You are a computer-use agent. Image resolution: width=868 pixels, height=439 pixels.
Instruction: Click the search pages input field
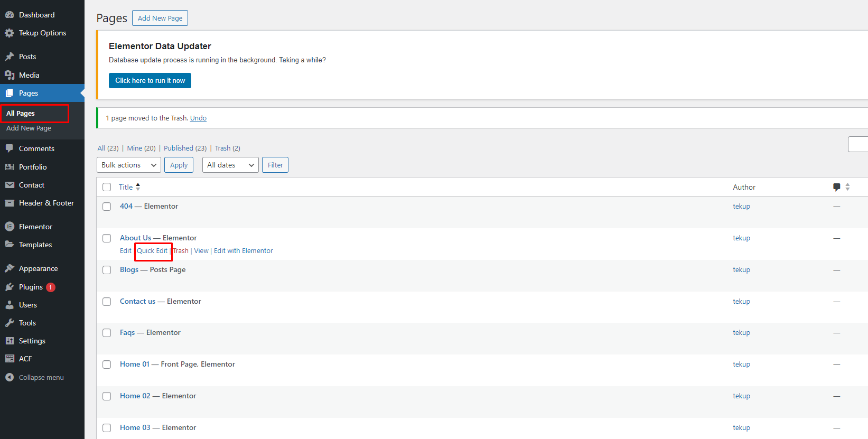click(x=858, y=144)
